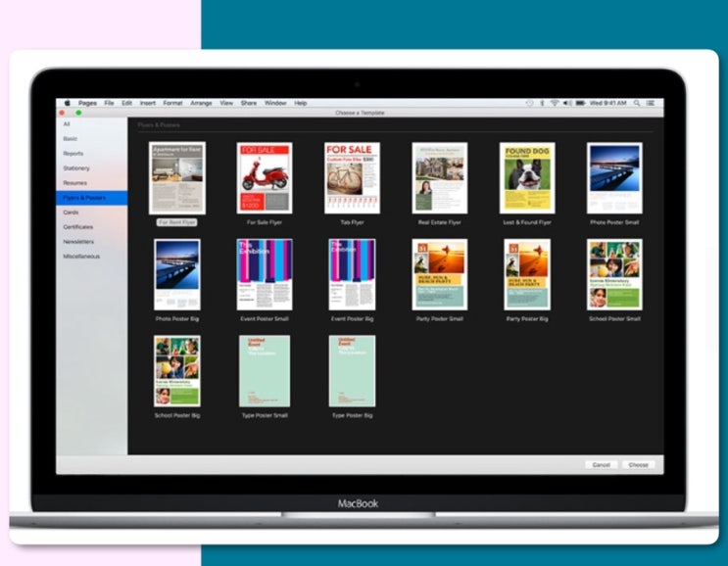The width and height of the screenshot is (728, 566).
Task: Choose the School Poster Small template
Action: 614,274
